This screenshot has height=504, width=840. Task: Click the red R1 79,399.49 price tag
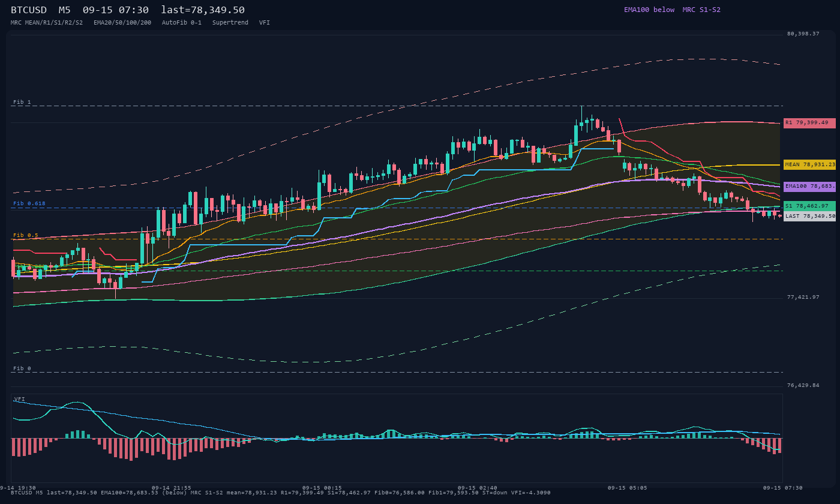[809, 123]
